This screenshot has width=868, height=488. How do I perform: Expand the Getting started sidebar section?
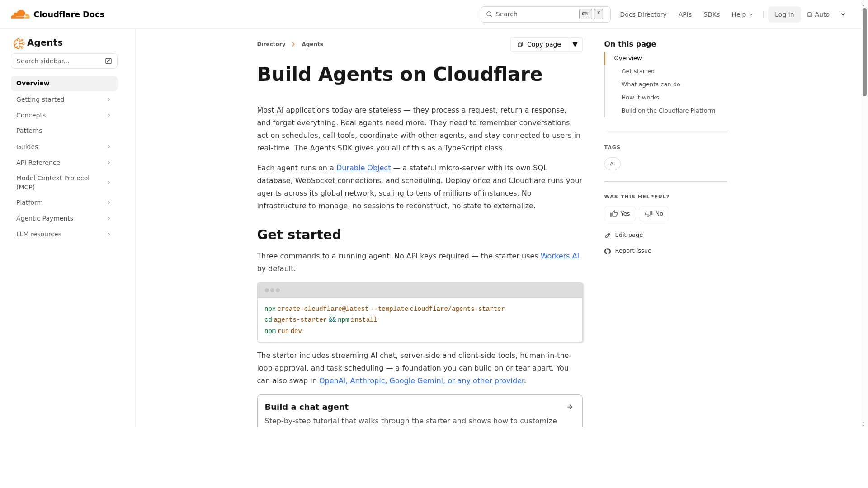108,99
